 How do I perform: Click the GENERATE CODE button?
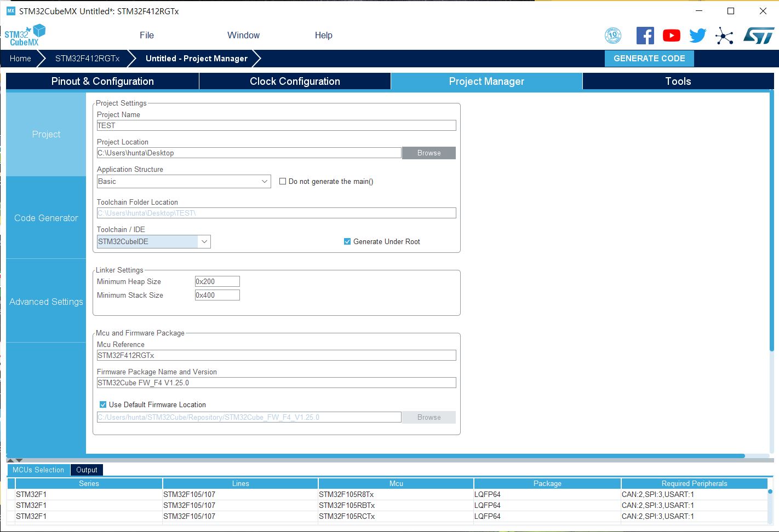tap(649, 59)
